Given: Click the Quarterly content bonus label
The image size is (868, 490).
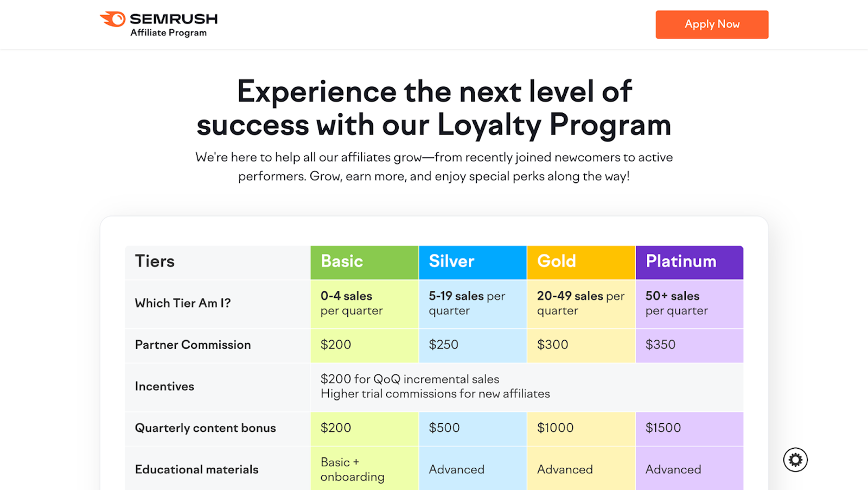Looking at the screenshot, I should (205, 428).
